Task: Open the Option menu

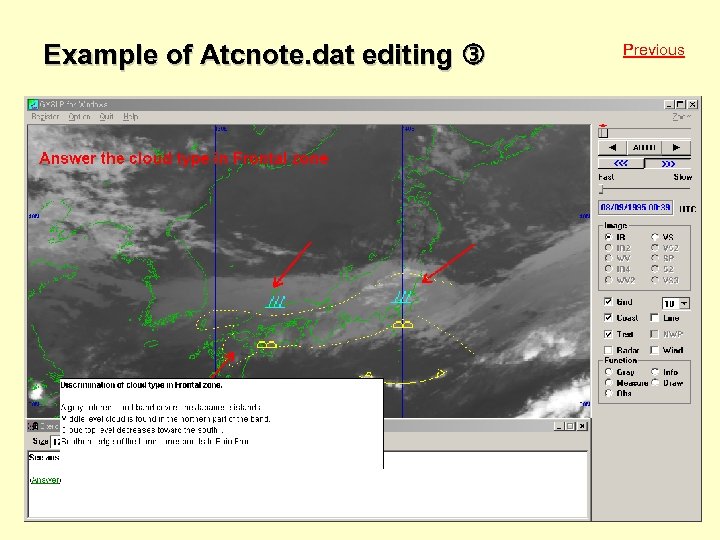Action: click(79, 117)
